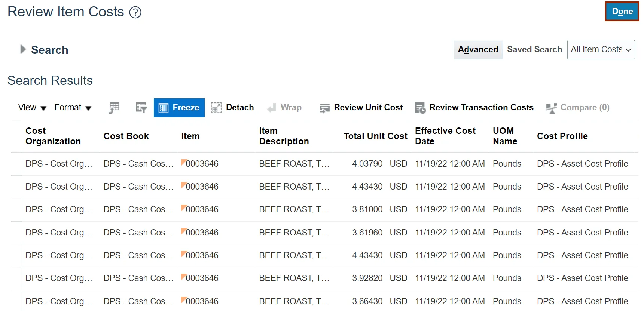Screen dimensions: 644x311
Task: Click the Advanced search button
Action: click(x=478, y=50)
